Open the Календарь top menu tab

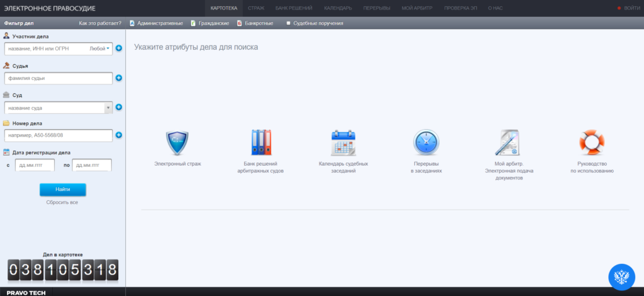tap(338, 8)
